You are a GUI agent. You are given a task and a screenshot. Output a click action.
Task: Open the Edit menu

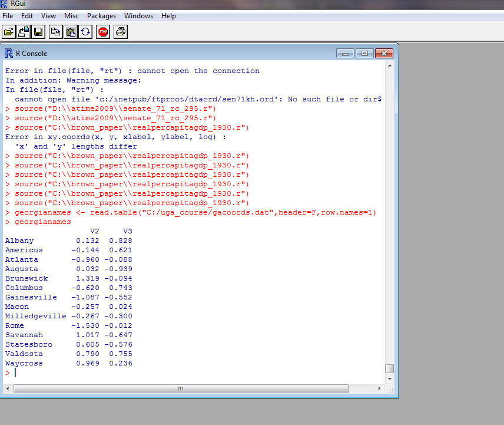click(x=27, y=16)
